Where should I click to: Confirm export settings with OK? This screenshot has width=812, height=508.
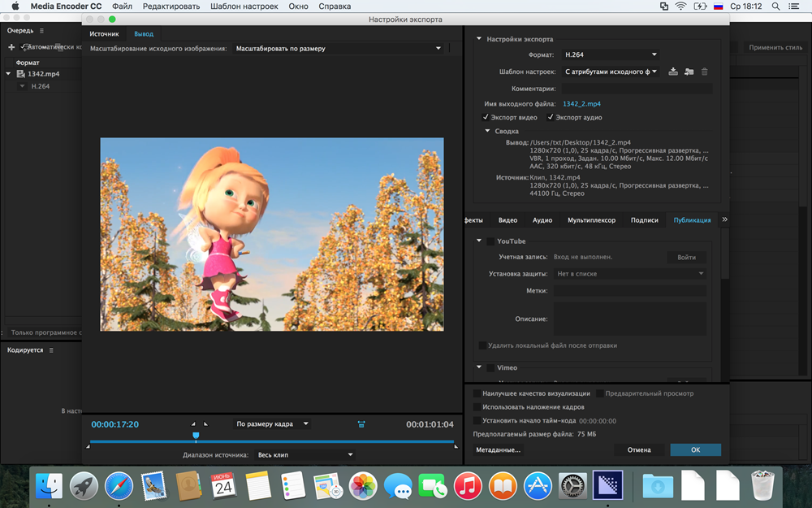[x=695, y=449]
